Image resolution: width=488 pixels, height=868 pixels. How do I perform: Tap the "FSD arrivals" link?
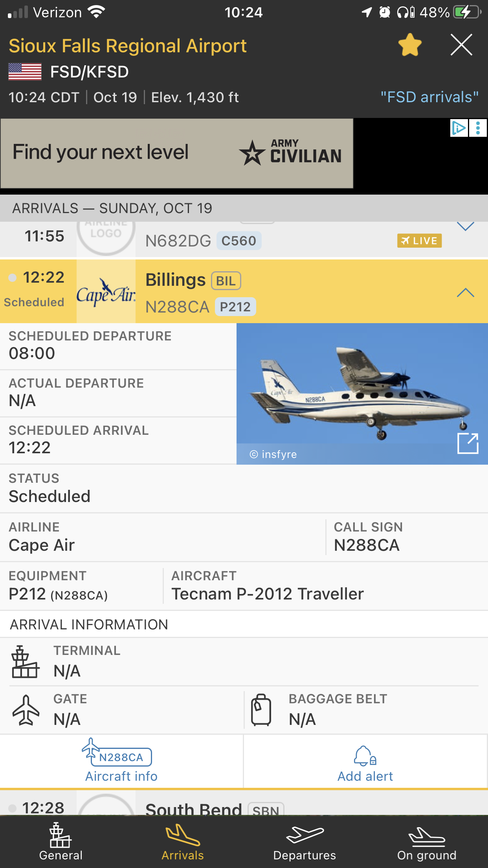pos(429,97)
